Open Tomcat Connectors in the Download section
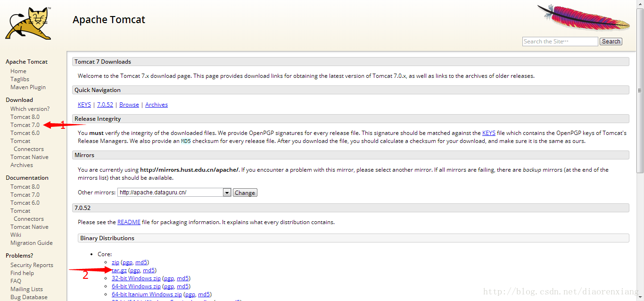 point(27,145)
